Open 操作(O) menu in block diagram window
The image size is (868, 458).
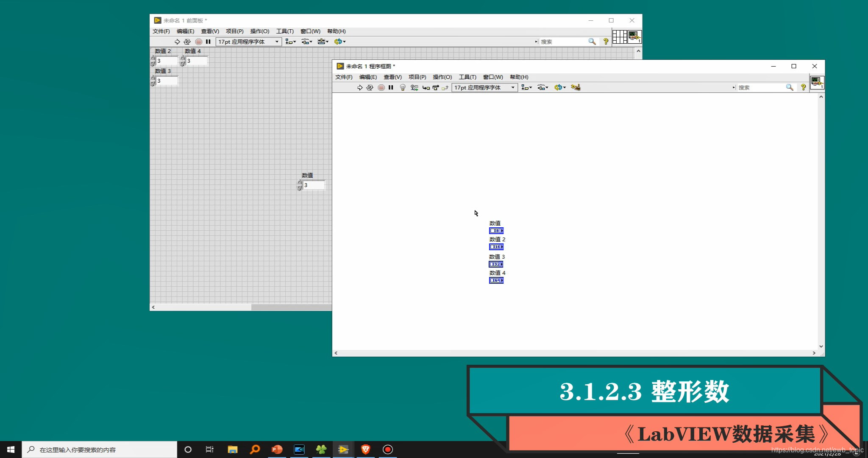pos(442,77)
